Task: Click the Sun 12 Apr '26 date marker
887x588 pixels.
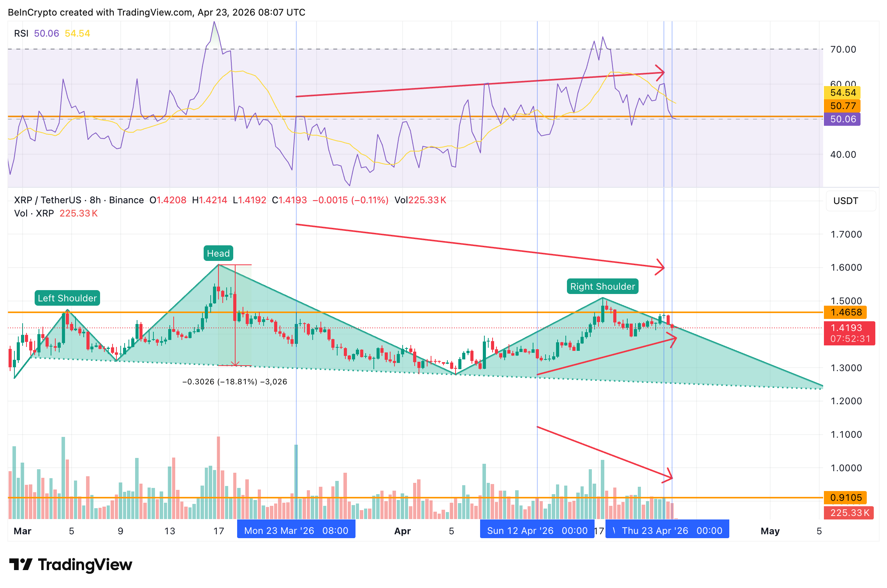Action: click(x=537, y=530)
